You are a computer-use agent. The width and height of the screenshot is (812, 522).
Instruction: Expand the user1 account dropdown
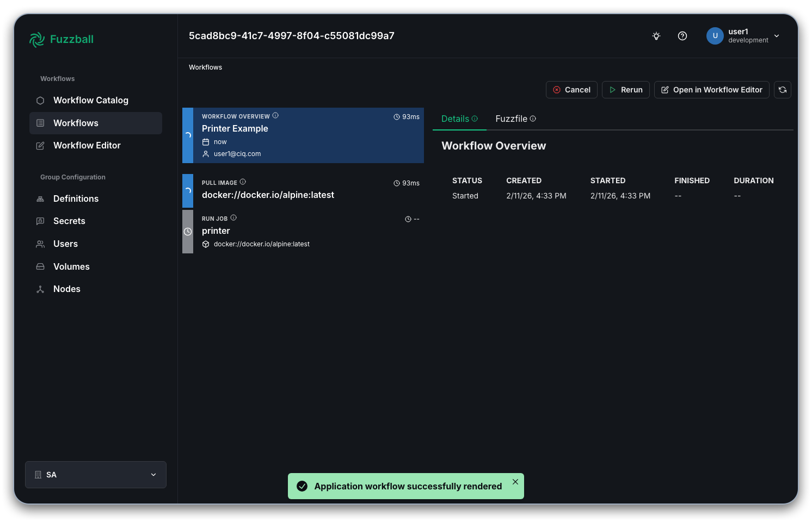[777, 36]
